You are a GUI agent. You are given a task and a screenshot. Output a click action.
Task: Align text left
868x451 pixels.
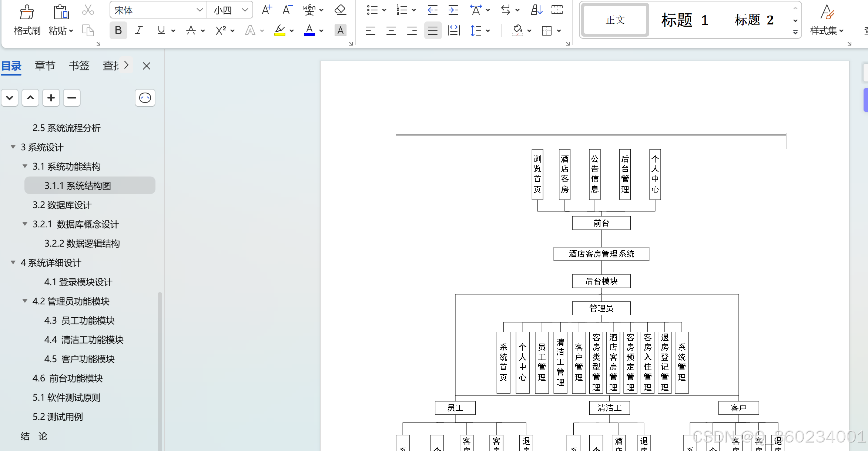coord(370,30)
